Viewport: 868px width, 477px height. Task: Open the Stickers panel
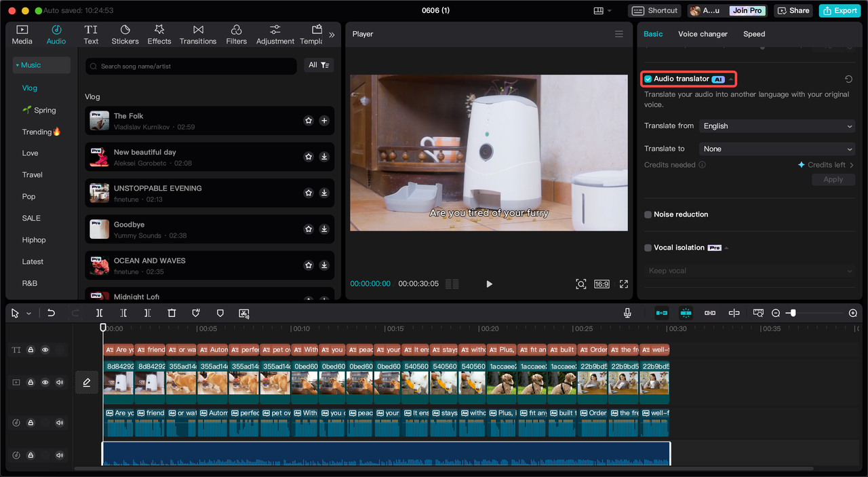pos(125,35)
